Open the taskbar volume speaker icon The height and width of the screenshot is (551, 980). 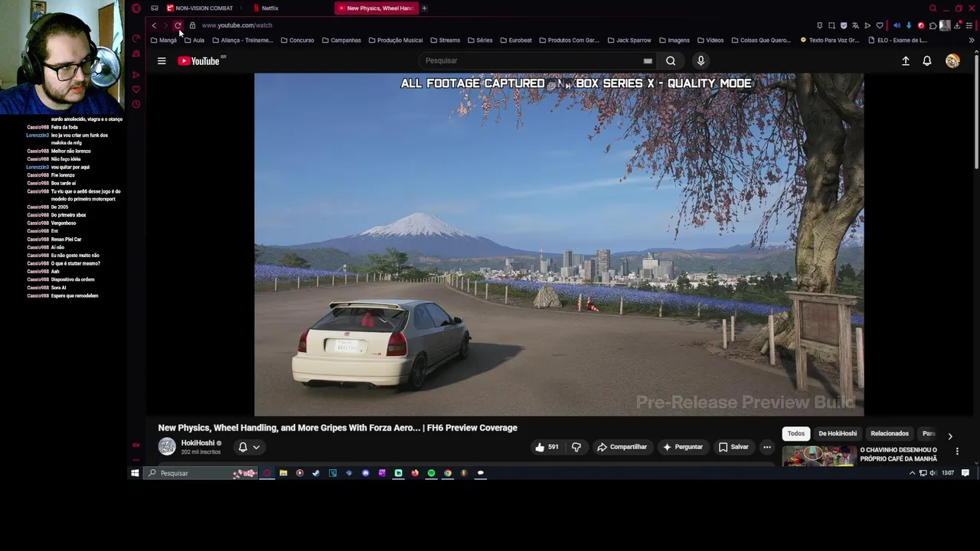933,473
